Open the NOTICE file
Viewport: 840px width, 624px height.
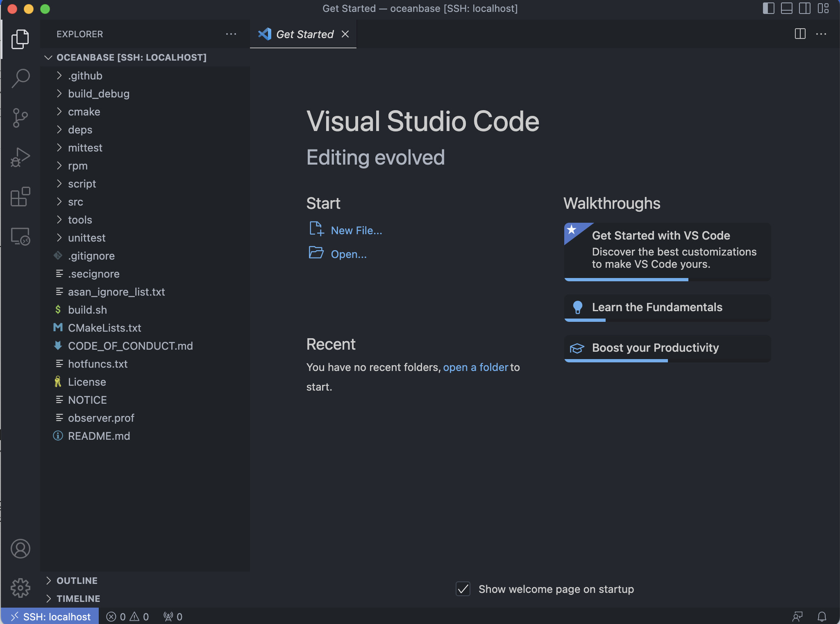145,400
